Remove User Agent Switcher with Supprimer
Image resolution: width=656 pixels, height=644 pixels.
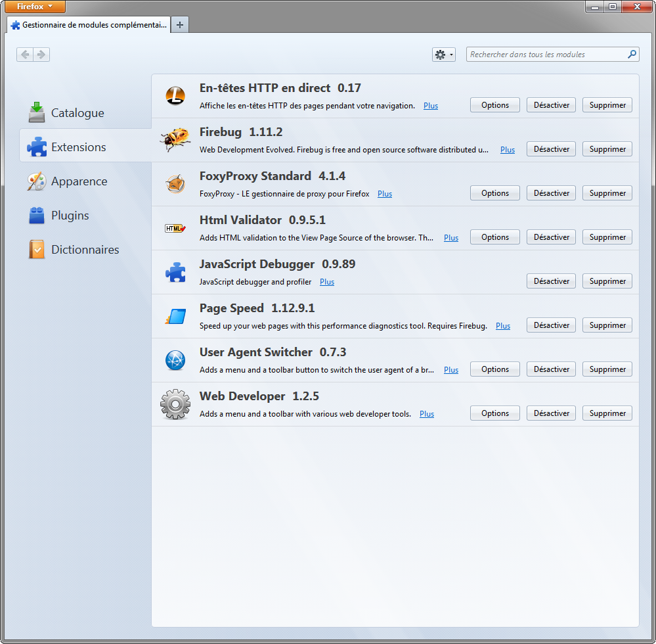point(607,369)
